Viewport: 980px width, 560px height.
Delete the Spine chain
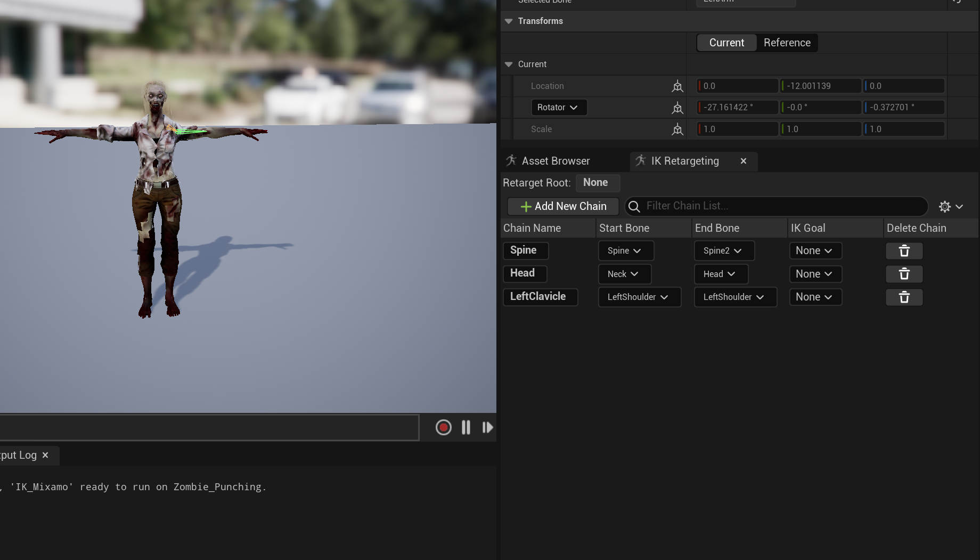click(904, 251)
